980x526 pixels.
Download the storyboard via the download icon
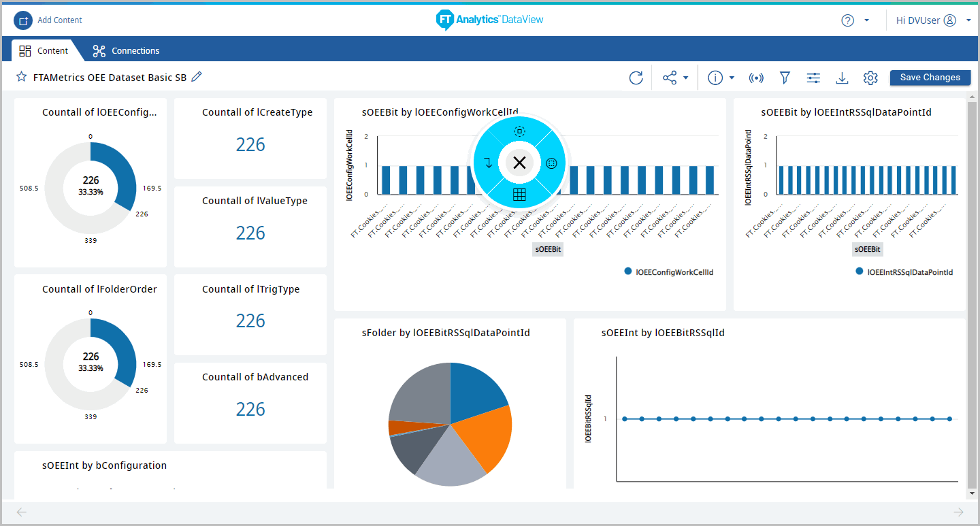[x=842, y=78]
